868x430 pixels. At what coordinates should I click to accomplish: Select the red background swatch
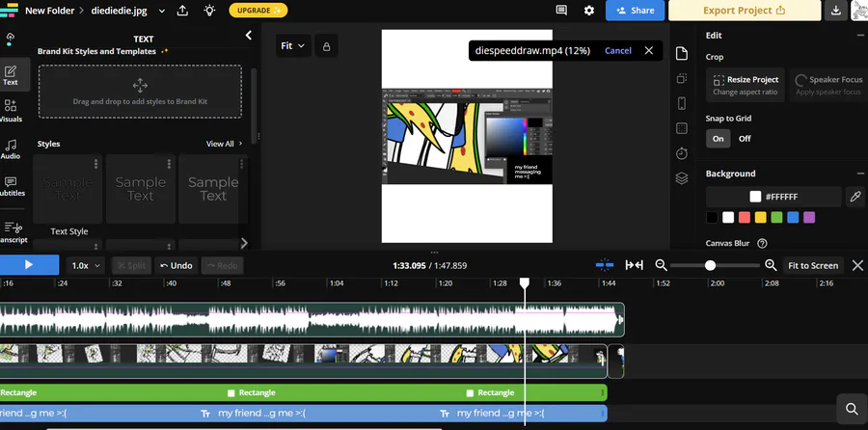point(744,218)
